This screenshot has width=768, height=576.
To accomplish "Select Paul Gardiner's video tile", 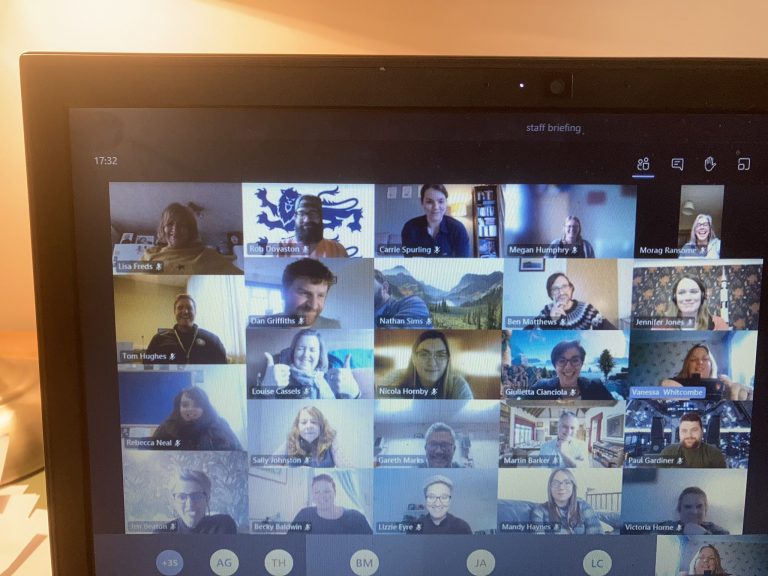I will [688, 434].
